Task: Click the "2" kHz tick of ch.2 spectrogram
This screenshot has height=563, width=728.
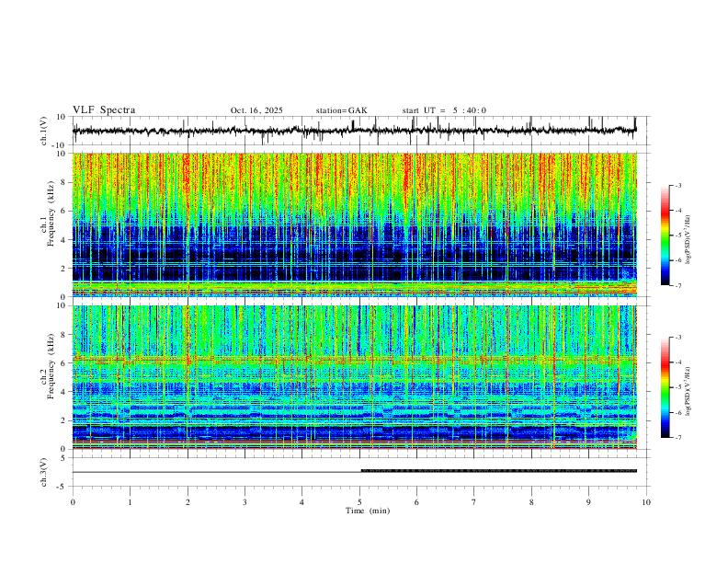Action: (x=64, y=420)
